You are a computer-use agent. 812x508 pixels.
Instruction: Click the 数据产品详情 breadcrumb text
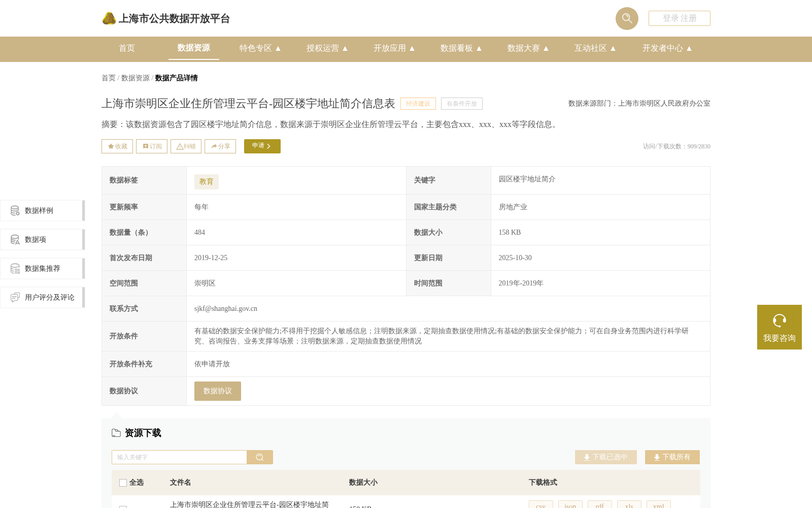177,78
